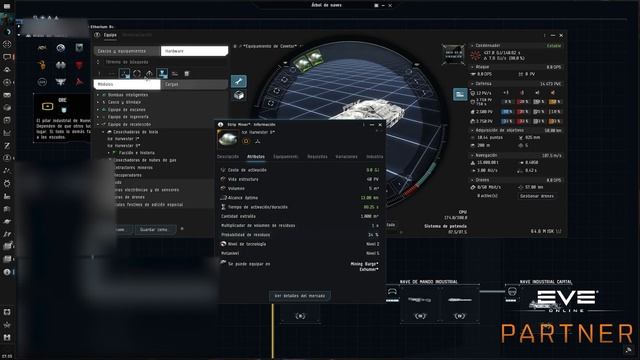Open the Neocom menu icon at top-left

(7, 6)
